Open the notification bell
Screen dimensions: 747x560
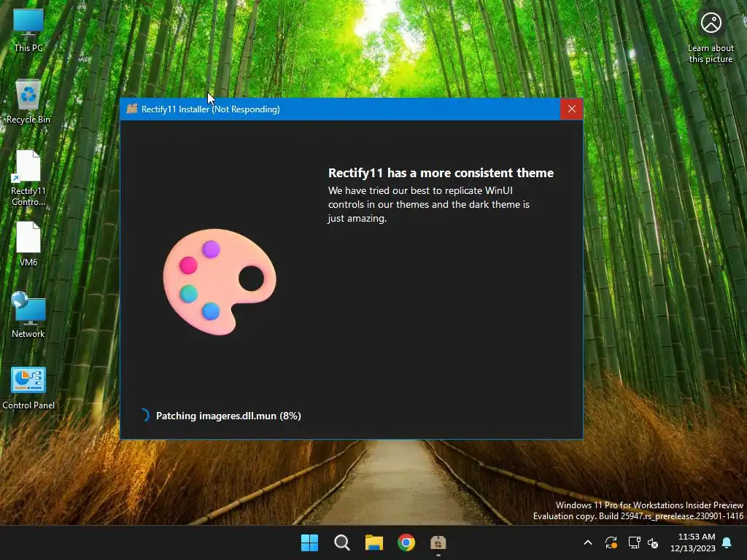[727, 542]
